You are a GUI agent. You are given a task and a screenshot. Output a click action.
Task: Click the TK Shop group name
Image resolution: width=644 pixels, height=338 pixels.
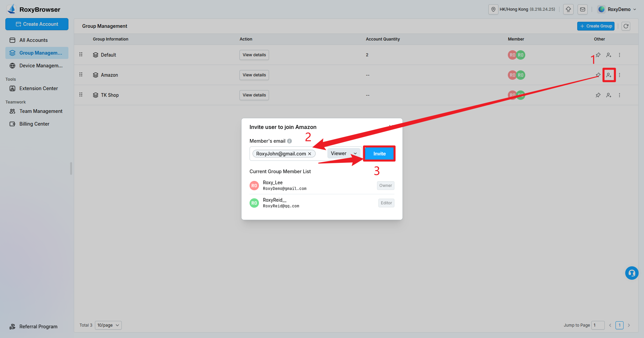tap(110, 95)
